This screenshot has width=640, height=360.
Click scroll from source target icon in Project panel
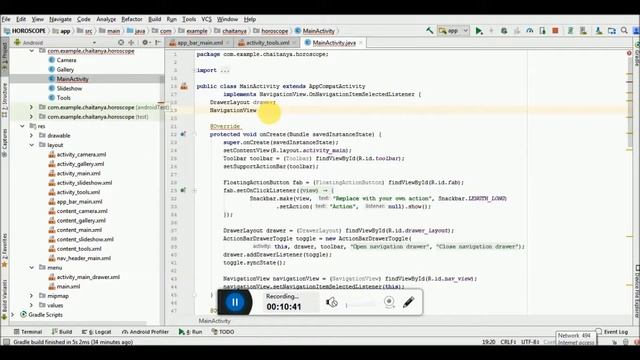(x=121, y=42)
